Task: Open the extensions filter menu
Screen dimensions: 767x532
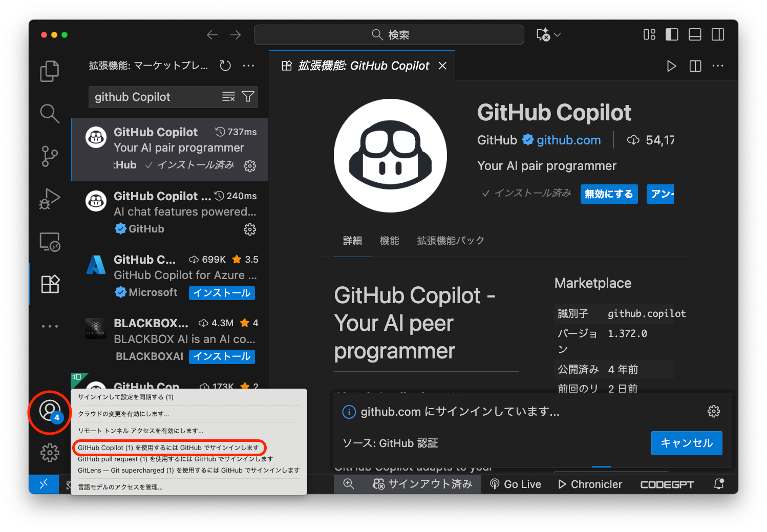Action: click(x=248, y=97)
